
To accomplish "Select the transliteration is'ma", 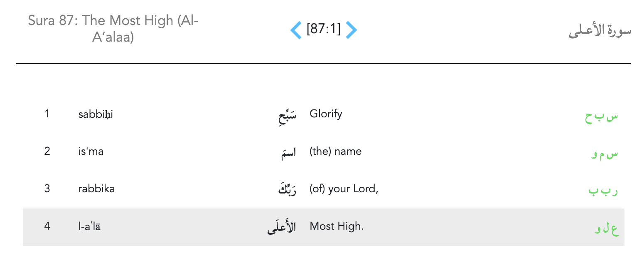I will 91,151.
